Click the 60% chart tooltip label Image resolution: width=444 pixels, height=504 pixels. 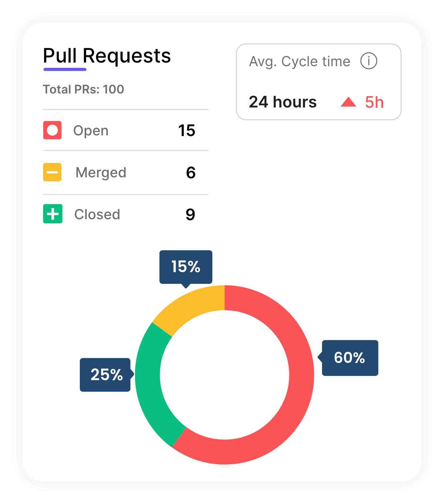pyautogui.click(x=350, y=358)
